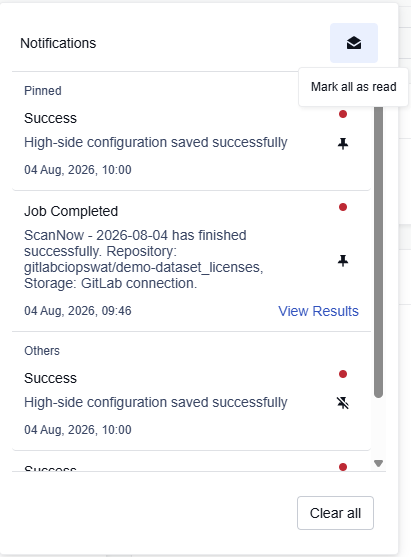Click the Notifications panel title

click(58, 43)
